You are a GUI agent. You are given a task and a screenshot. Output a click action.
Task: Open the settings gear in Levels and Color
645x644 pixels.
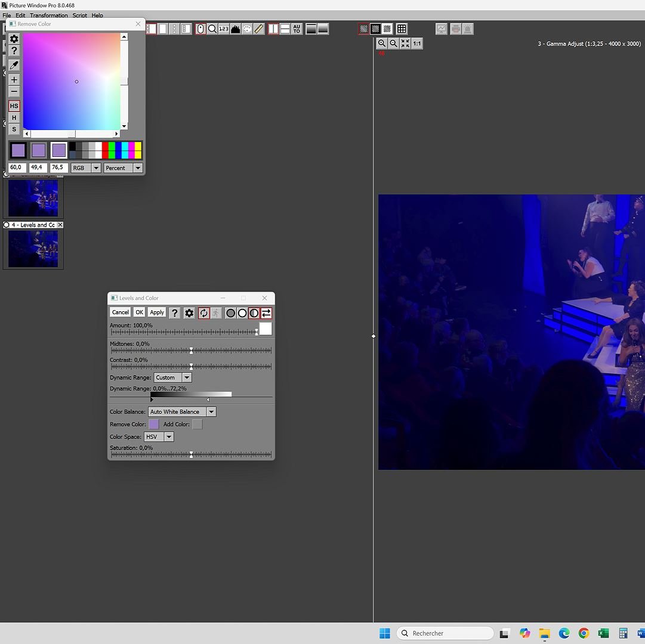coord(189,312)
